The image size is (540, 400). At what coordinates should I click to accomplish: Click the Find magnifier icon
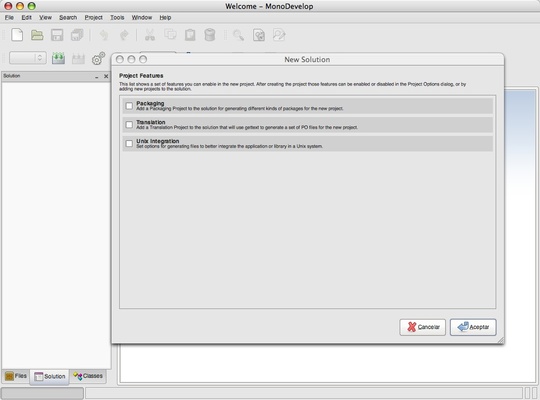(x=238, y=35)
